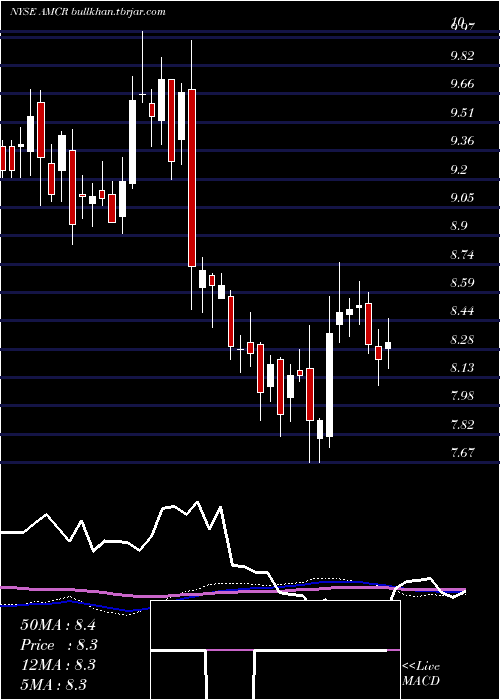
Task: Click the bullkhan.tbrjar.com watermark text
Action: [118, 12]
